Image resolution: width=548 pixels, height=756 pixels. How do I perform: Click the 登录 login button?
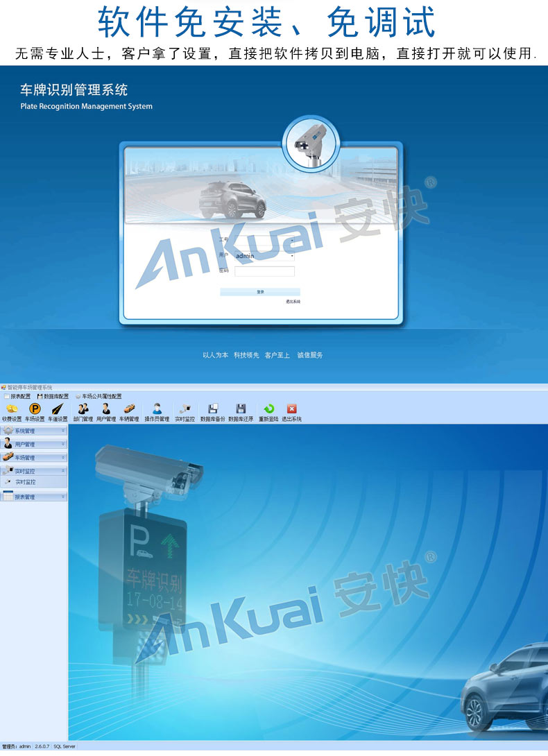pos(260,292)
